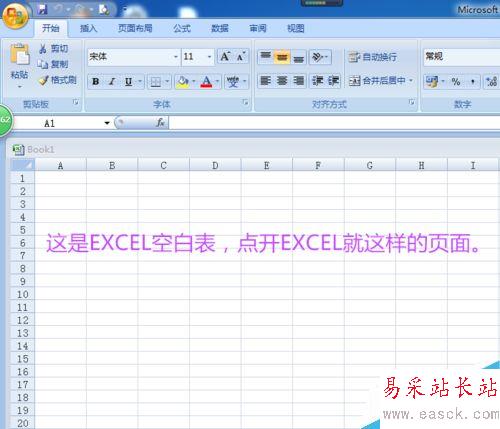Viewport: 500px width, 429px height.
Task: Toggle bold formatting
Action: click(x=96, y=81)
